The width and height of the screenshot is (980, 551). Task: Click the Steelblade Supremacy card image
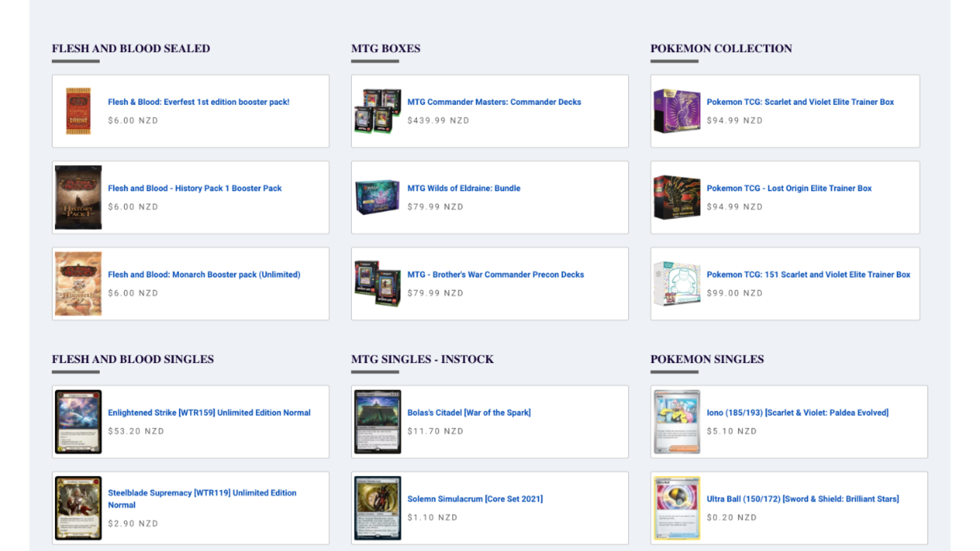click(78, 508)
